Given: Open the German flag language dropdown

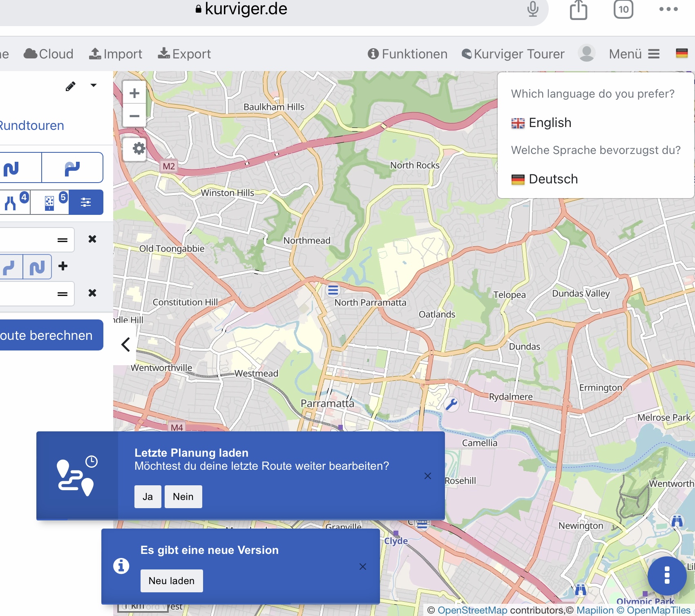Looking at the screenshot, I should [x=682, y=54].
